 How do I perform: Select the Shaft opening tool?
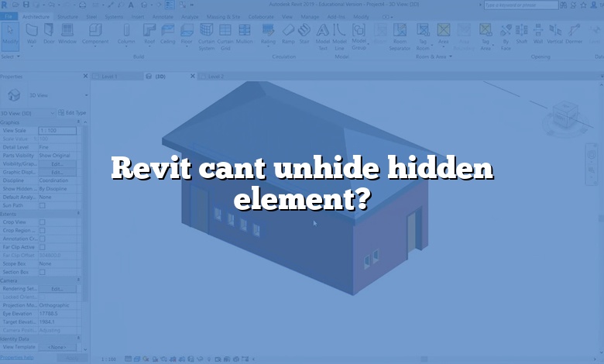[x=522, y=34]
